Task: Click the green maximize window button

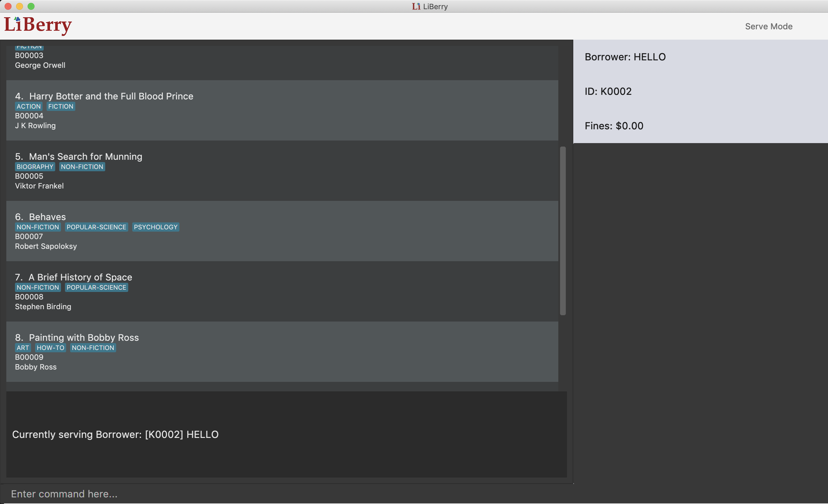Action: click(x=31, y=6)
